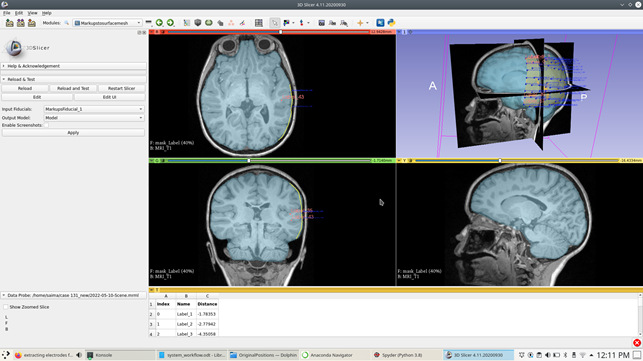The image size is (643, 361).
Task: Open the Data module icon
Action: click(187, 23)
